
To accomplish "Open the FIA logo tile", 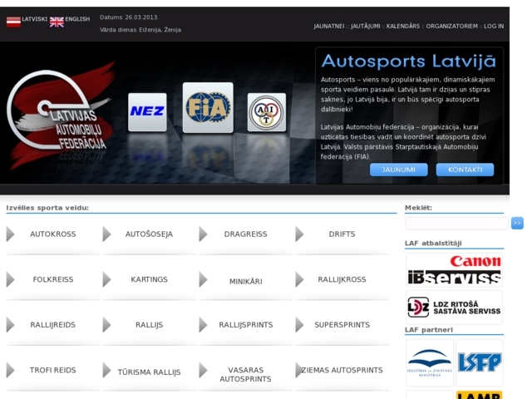I will click(x=208, y=107).
